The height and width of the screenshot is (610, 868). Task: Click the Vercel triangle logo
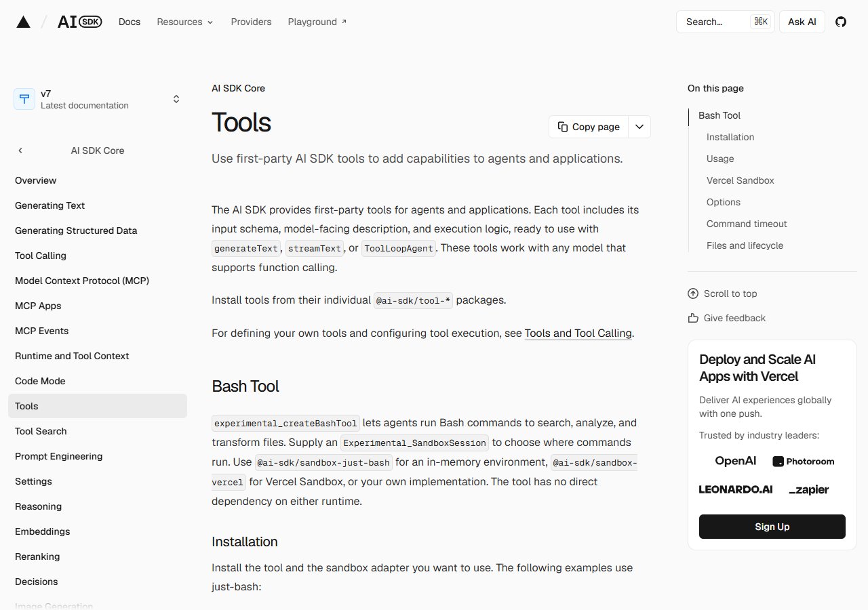pos(24,22)
